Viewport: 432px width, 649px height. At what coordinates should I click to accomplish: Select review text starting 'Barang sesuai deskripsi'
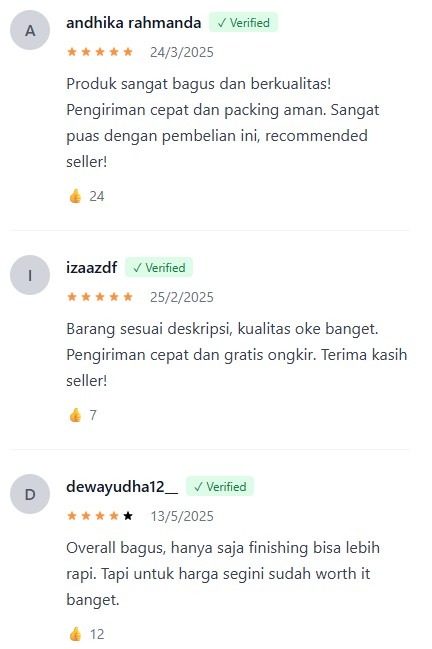point(237,355)
